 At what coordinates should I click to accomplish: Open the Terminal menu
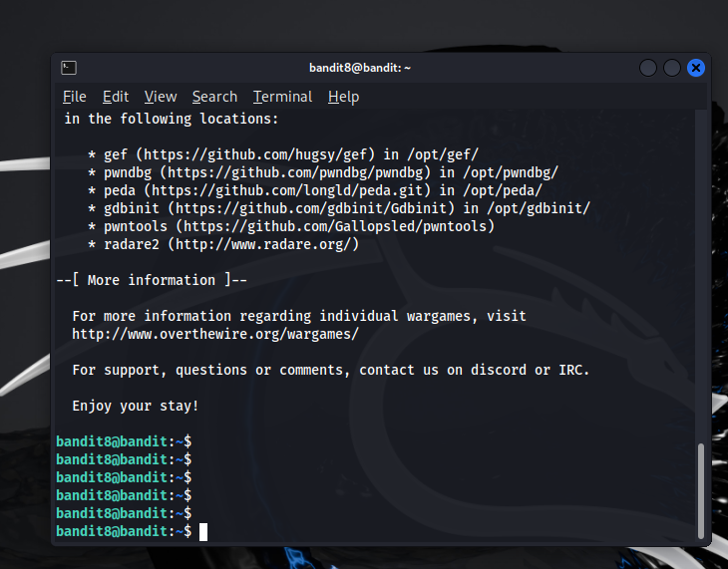click(282, 97)
